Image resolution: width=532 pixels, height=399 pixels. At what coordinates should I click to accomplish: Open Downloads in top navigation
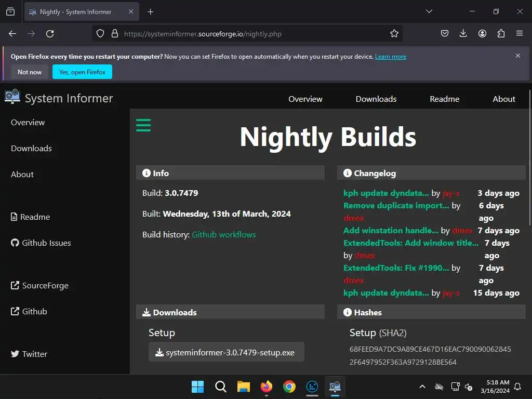click(376, 99)
